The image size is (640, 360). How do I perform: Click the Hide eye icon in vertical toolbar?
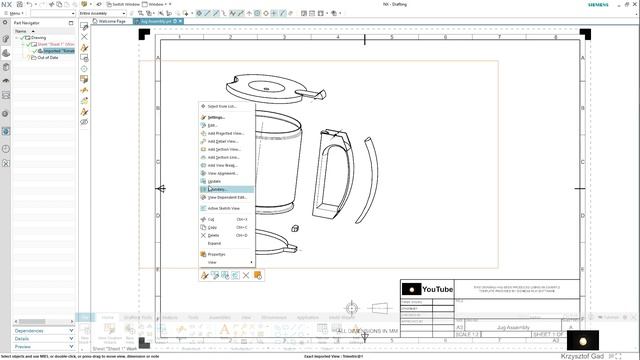click(x=84, y=122)
